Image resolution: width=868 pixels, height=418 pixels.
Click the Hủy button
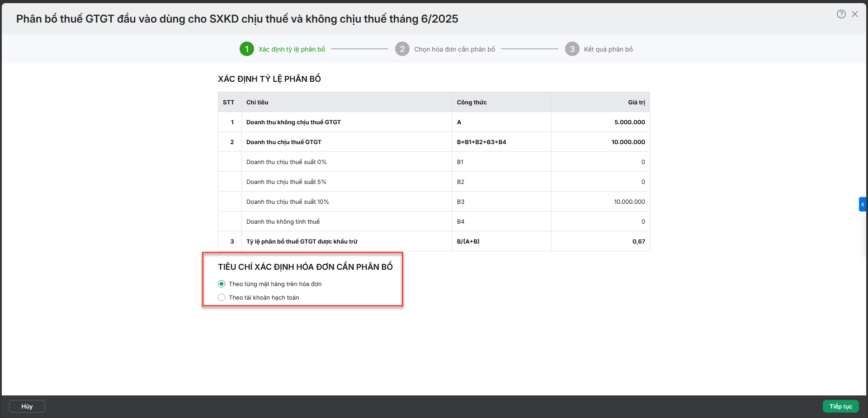tap(27, 406)
